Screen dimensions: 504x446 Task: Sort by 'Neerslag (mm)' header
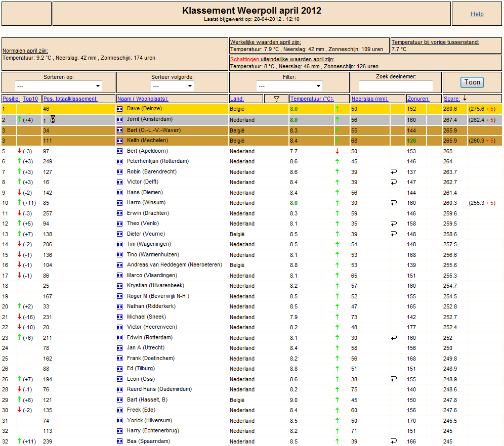coord(370,99)
